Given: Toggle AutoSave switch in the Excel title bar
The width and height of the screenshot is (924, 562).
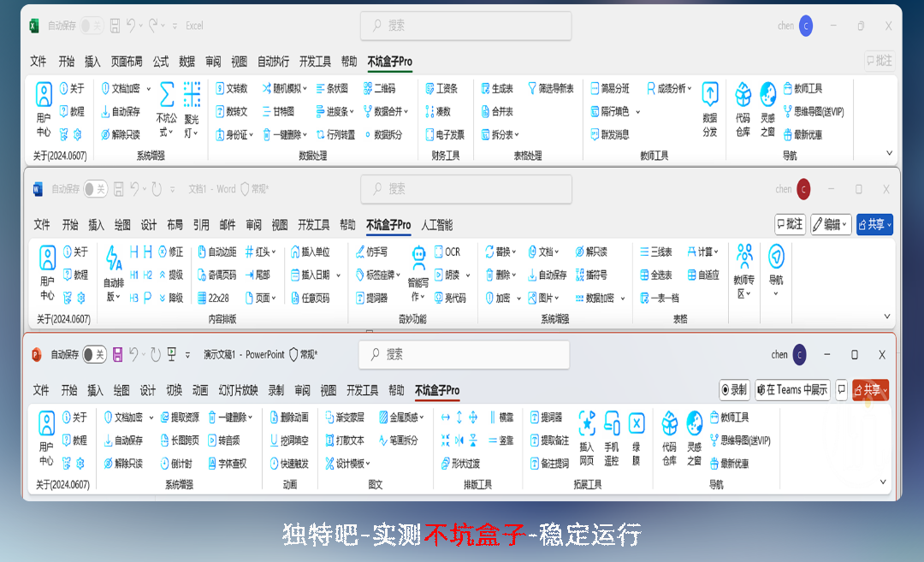Looking at the screenshot, I should click(91, 26).
